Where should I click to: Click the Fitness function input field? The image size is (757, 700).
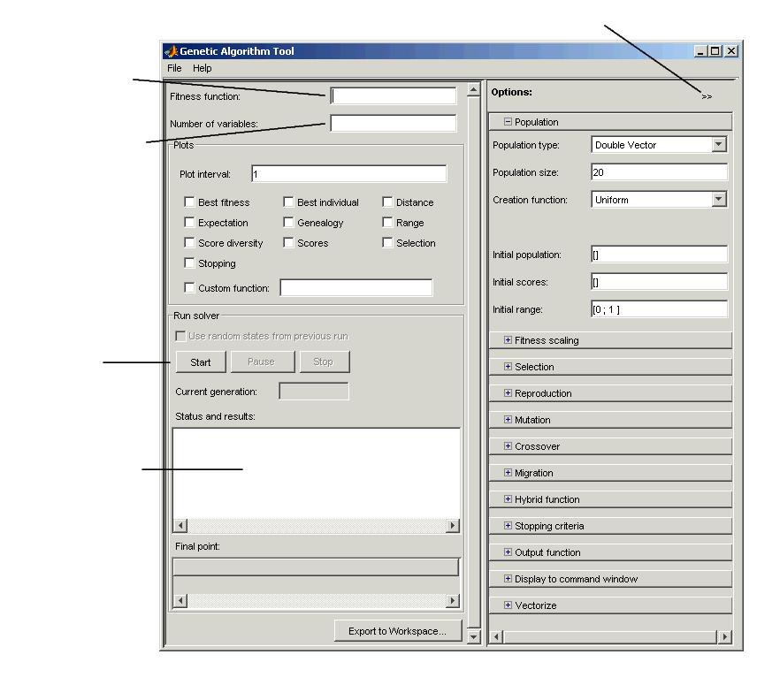(x=393, y=96)
